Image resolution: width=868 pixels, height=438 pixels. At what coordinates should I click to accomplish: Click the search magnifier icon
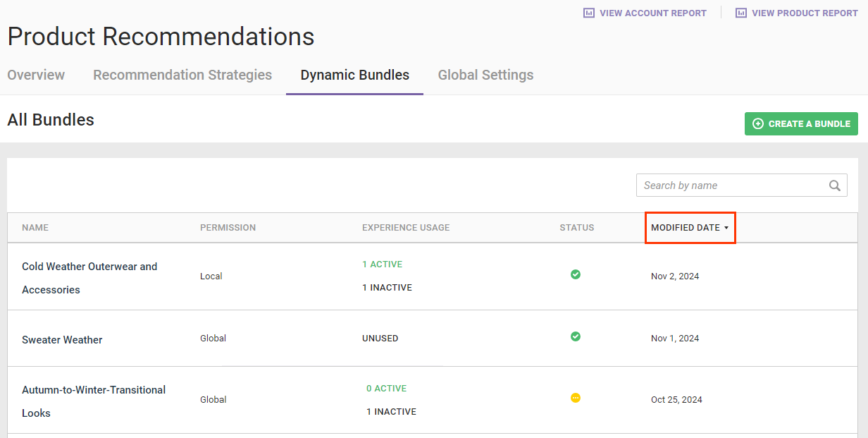click(x=834, y=185)
